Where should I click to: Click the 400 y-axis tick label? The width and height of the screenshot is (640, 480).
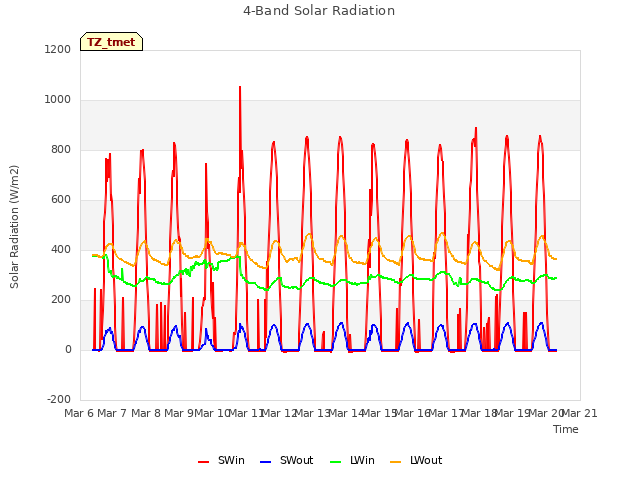(x=61, y=249)
